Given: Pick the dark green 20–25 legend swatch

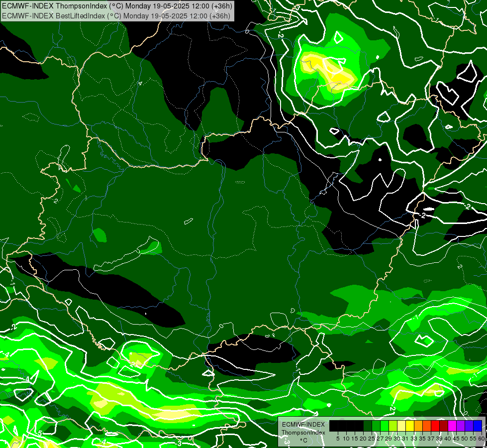Looking at the screenshot, I should [368, 426].
